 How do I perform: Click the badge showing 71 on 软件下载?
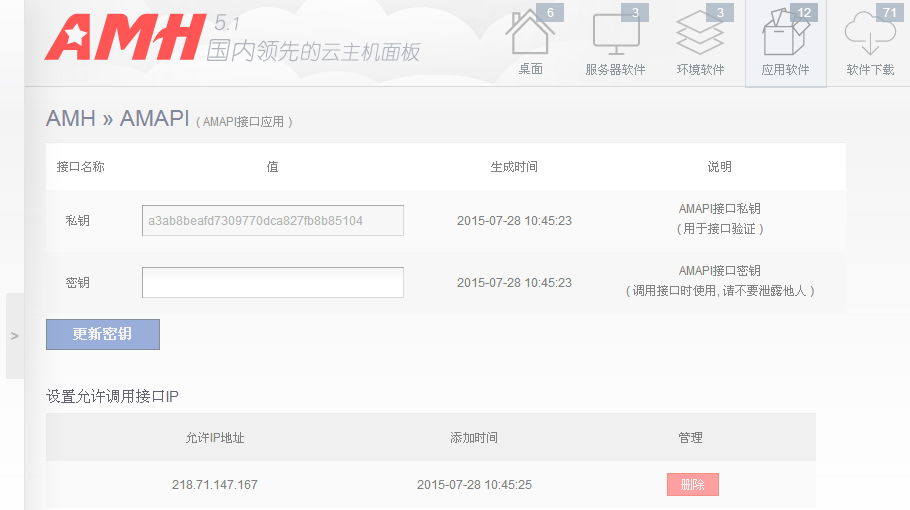point(887,13)
